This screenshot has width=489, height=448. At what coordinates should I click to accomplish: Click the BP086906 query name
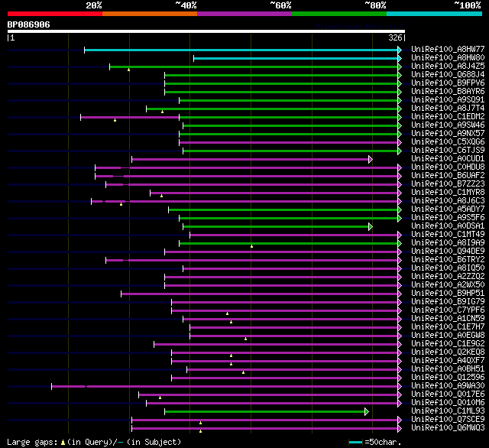click(x=28, y=24)
